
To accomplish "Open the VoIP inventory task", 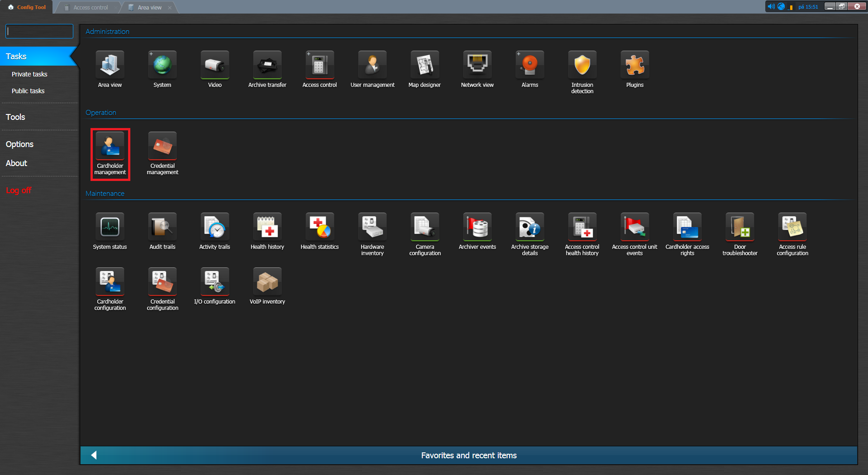I will 267,282.
